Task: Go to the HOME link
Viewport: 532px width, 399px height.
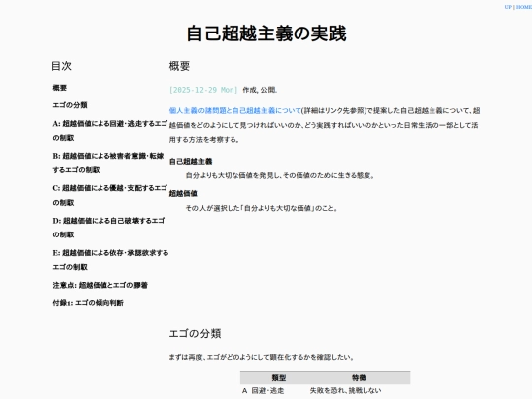Action: tap(524, 7)
